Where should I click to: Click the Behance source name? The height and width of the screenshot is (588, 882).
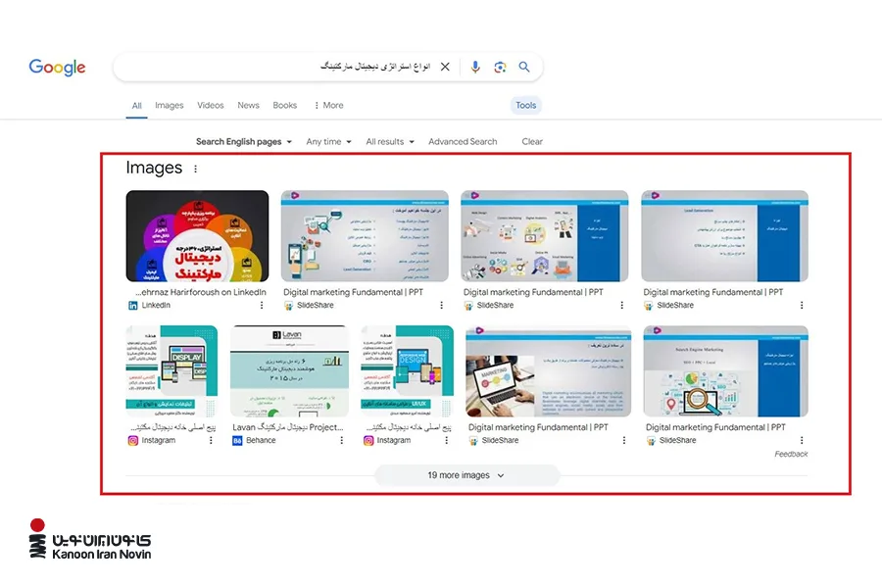pos(261,440)
